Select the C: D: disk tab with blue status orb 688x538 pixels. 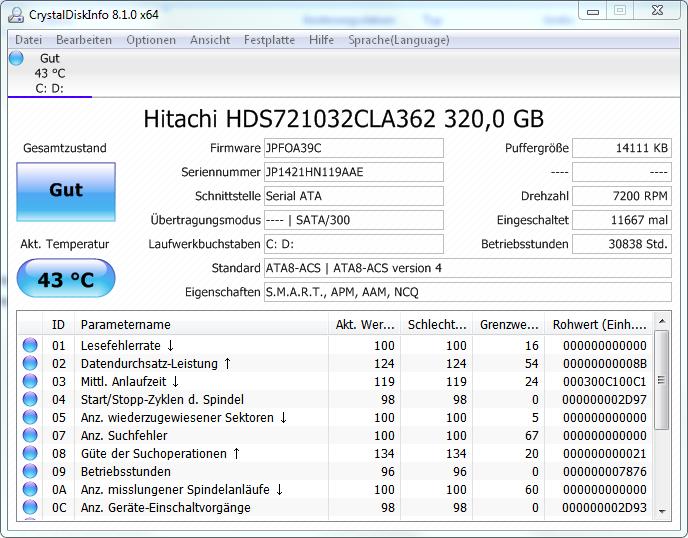coord(50,73)
